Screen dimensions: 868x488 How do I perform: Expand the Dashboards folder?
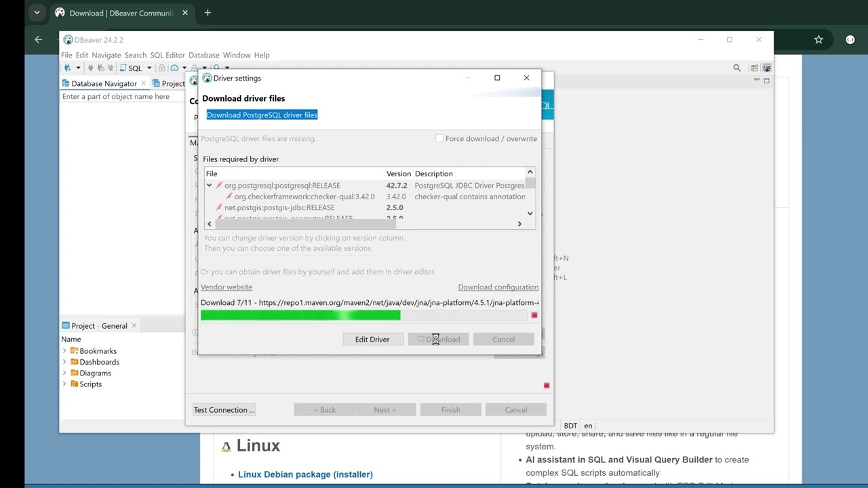point(64,362)
